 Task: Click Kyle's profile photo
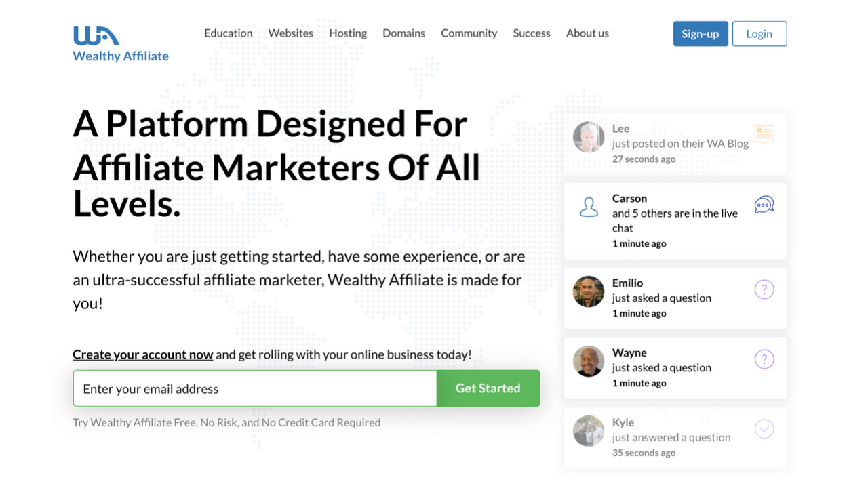589,431
